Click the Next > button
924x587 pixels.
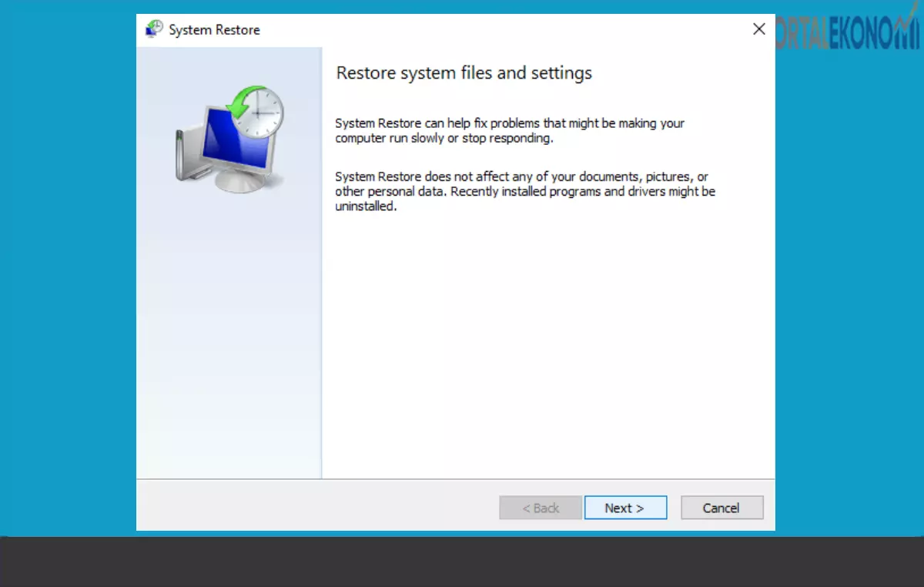coord(625,508)
